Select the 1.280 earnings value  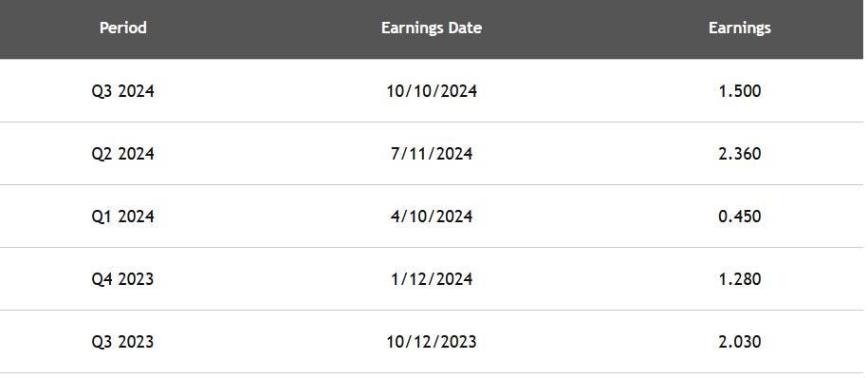(x=740, y=279)
